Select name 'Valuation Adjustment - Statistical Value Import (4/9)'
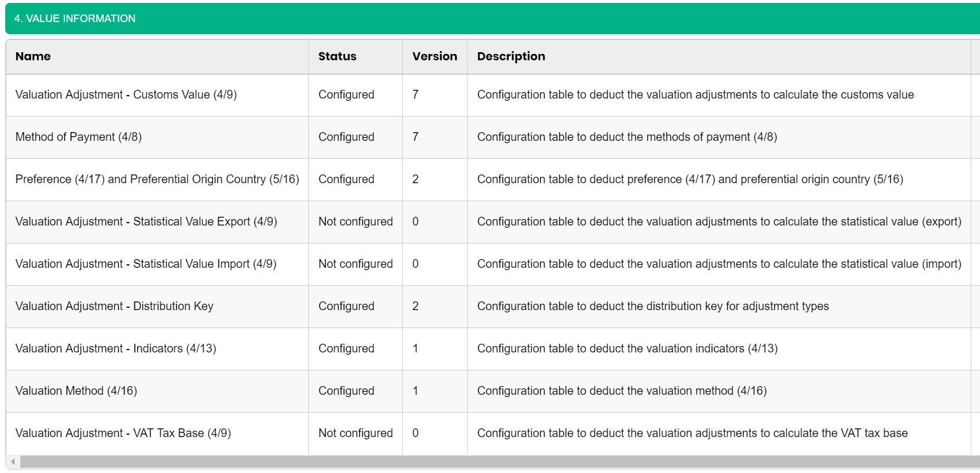This screenshot has height=473, width=980. click(x=146, y=264)
